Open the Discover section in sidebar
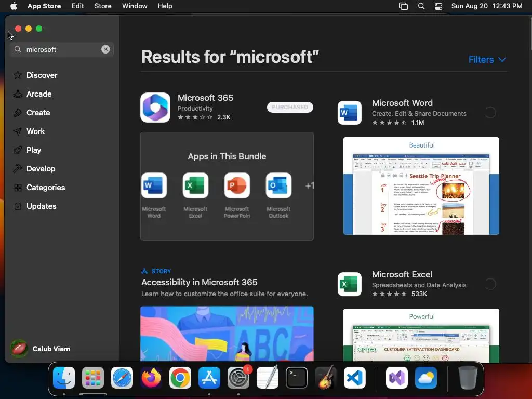Viewport: 532px width, 399px height. 35,75
